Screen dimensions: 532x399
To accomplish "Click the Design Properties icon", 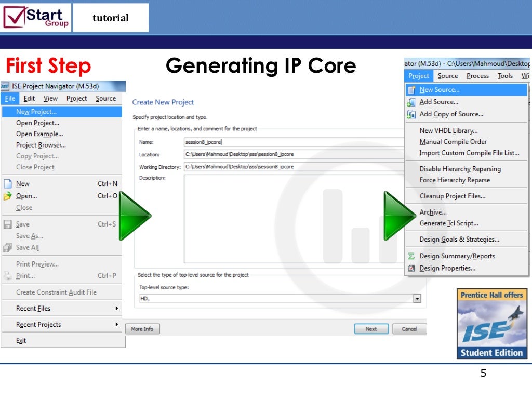I will pyautogui.click(x=411, y=269).
